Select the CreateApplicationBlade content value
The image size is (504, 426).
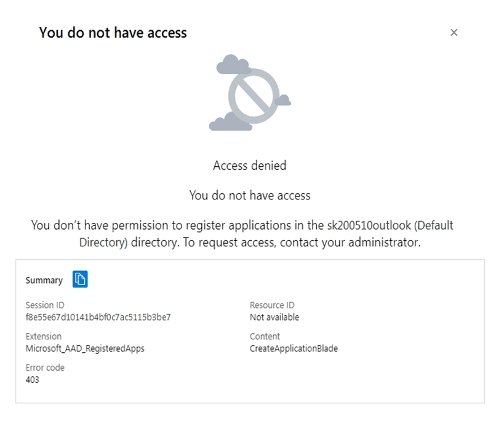(294, 348)
